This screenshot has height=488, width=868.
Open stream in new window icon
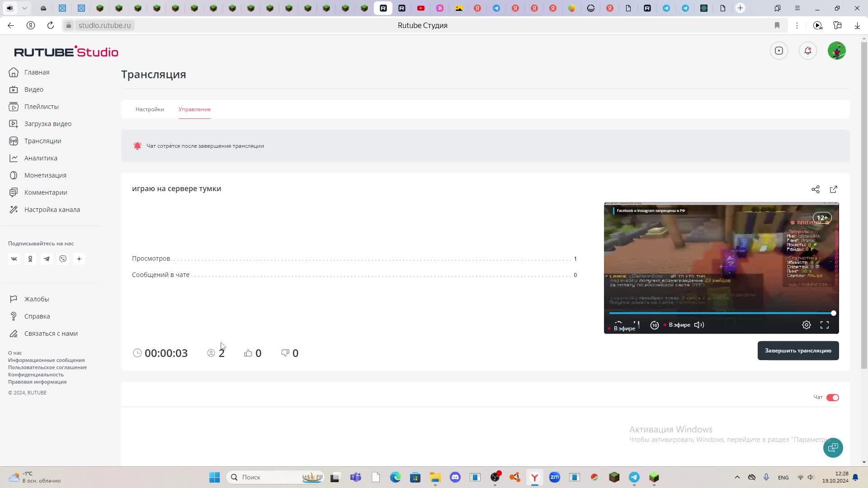coord(833,189)
